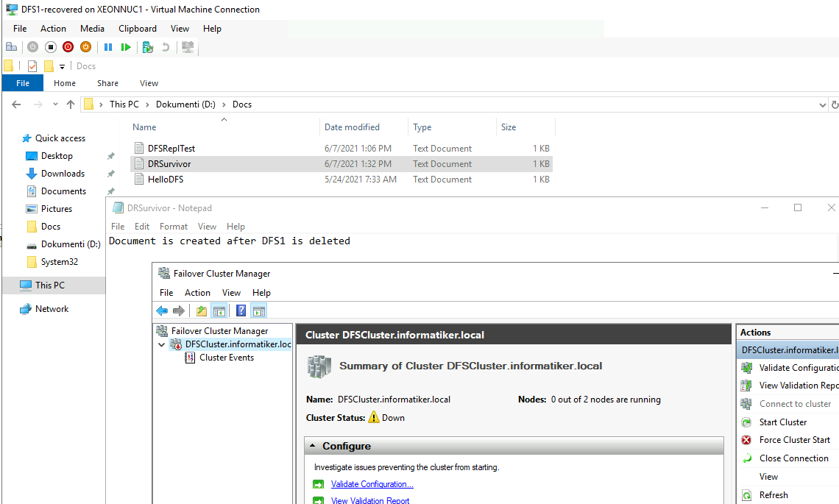Image resolution: width=839 pixels, height=504 pixels.
Task: Click the blue Help question-mark icon
Action: point(241,310)
